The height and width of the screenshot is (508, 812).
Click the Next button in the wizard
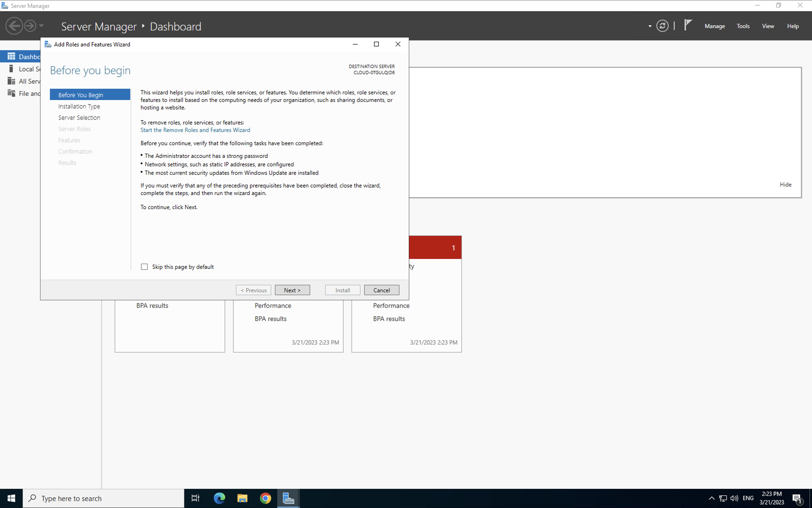pos(292,290)
